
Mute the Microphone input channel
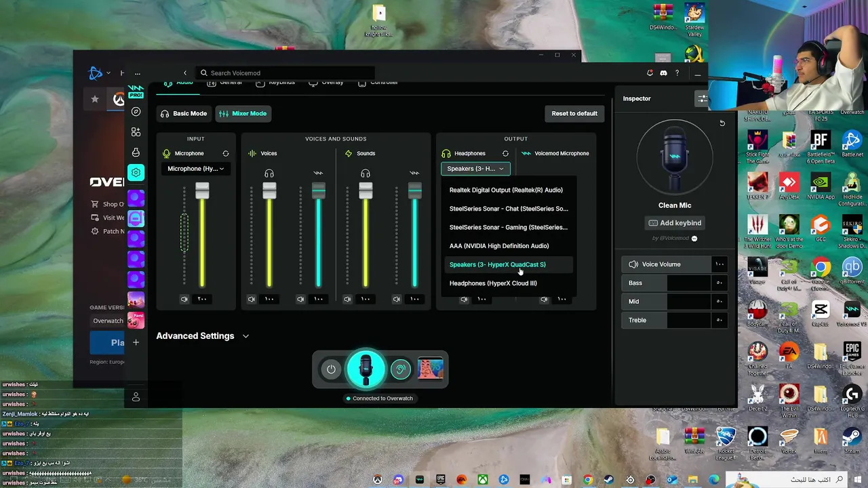(x=184, y=299)
